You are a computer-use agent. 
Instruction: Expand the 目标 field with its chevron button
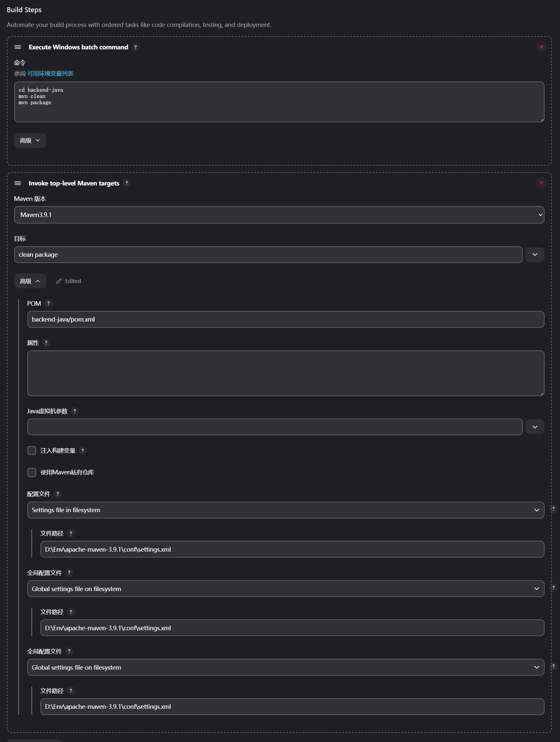point(534,254)
